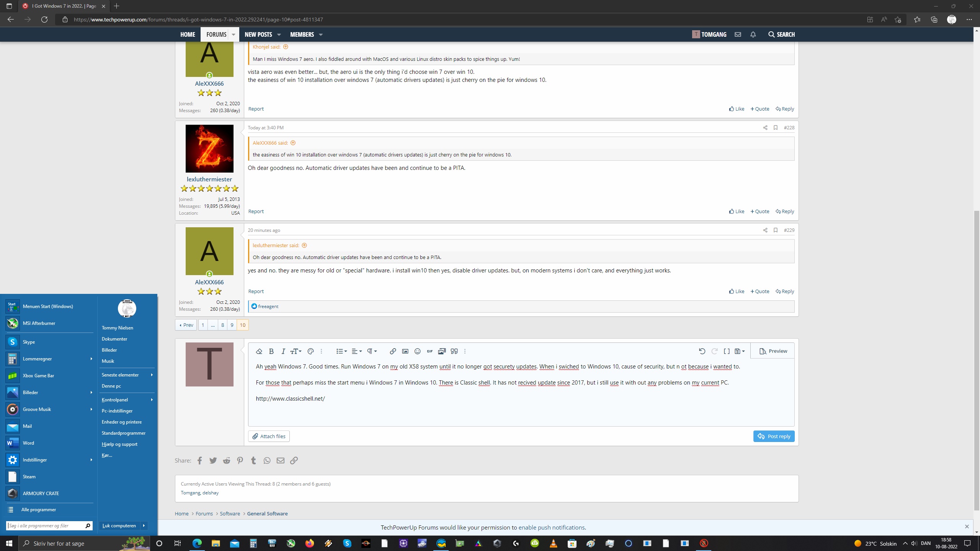Insert a link using the chain icon
980x551 pixels.
(x=393, y=351)
